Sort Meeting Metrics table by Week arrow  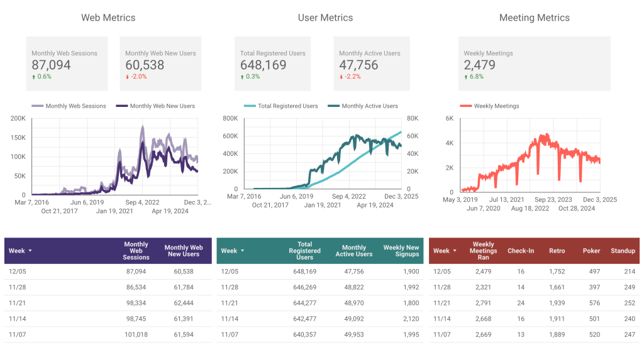(455, 251)
